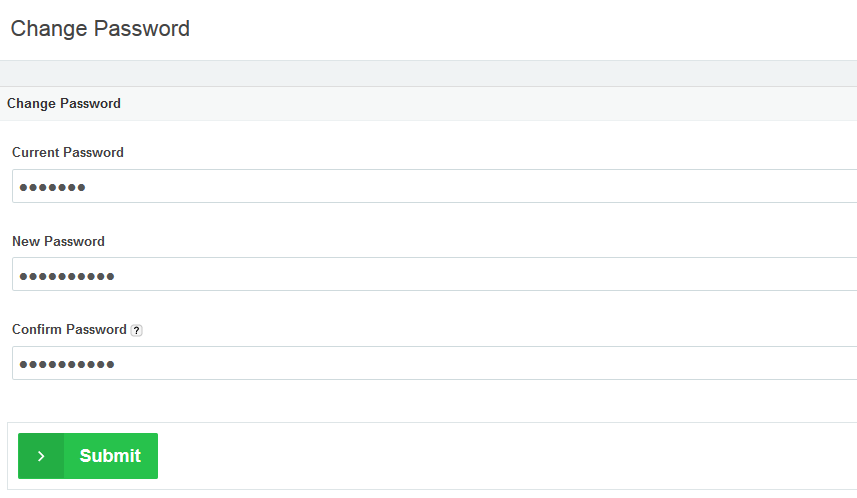Click the arrow icon on the Submit button

pyautogui.click(x=41, y=456)
